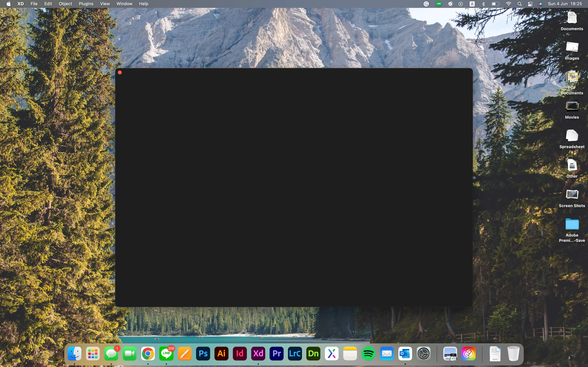Open Creative Cloud icon in the dock
The image size is (588, 367).
[x=468, y=354]
